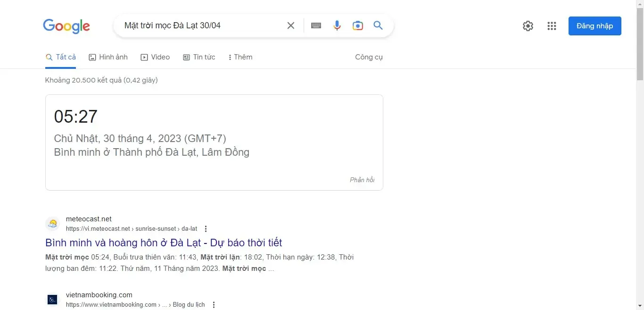Open the result titled Bình minh và hoàng hôn ở Đà Lạt
Screen dimensions: 644x310
[x=164, y=243]
